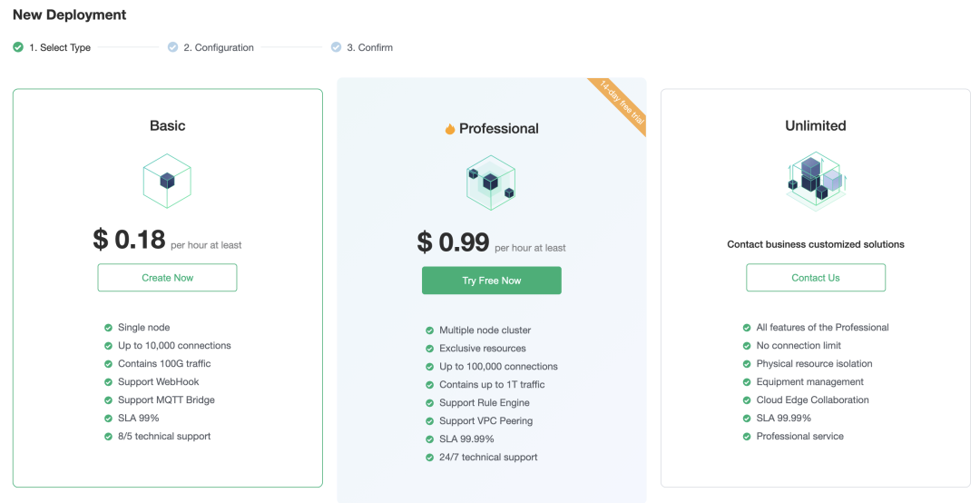The image size is (980, 503).
Task: Click the Configuration step check icon
Action: pos(172,47)
